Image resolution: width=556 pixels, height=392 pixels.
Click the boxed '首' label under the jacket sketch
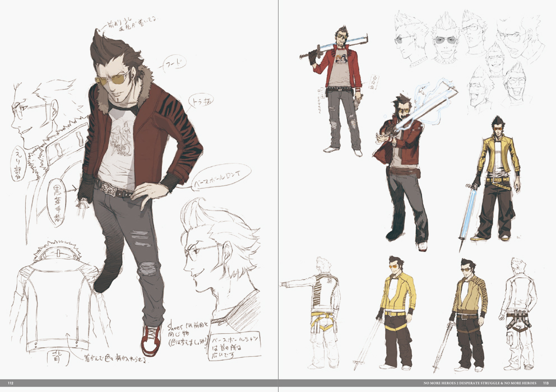point(58,357)
